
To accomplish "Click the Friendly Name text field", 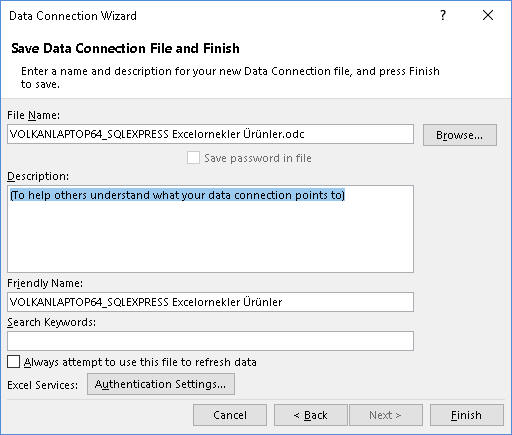I will pyautogui.click(x=210, y=302).
